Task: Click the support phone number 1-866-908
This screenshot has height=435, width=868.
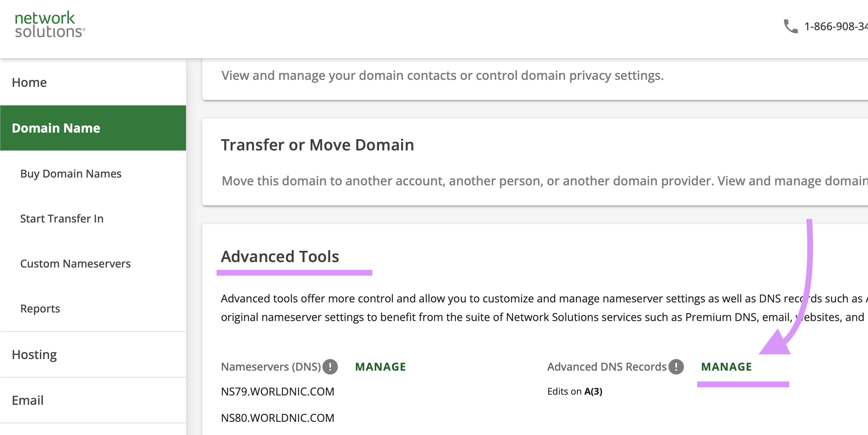Action: (x=836, y=26)
